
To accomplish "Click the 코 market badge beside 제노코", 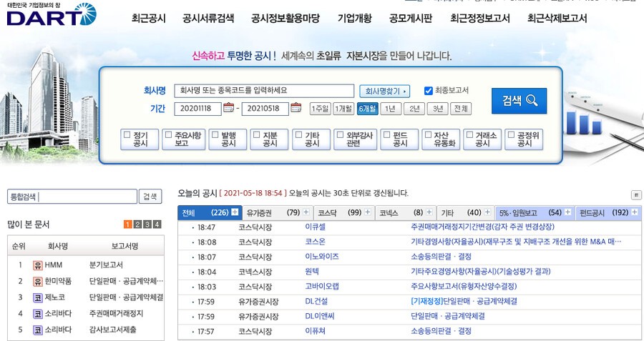I will coord(38,297).
